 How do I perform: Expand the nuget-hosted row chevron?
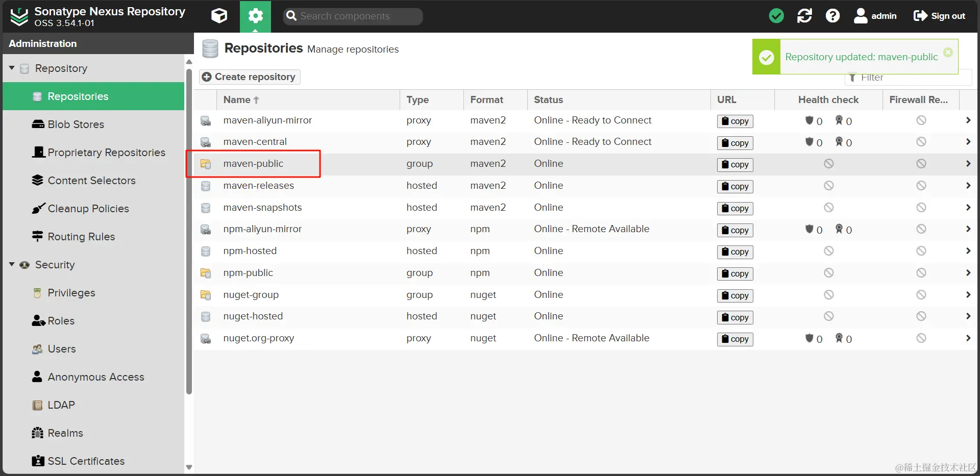968,316
